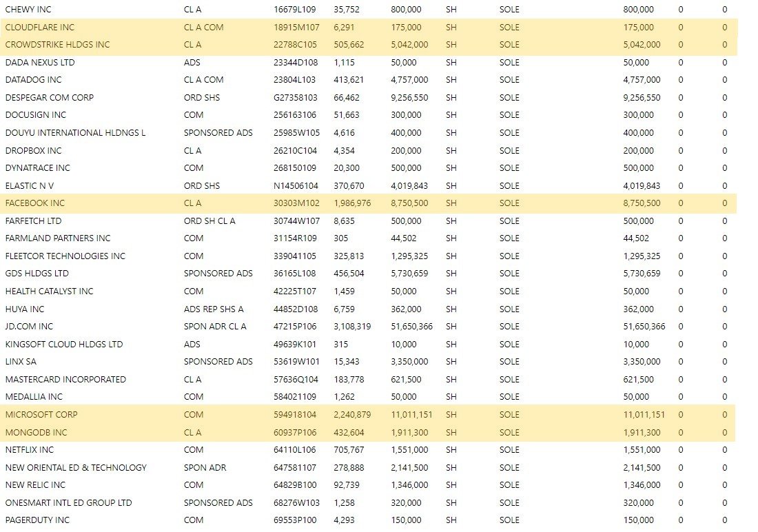Select the CROWDSTRIKE HLDGS INC row name
758x532 pixels.
coord(57,45)
